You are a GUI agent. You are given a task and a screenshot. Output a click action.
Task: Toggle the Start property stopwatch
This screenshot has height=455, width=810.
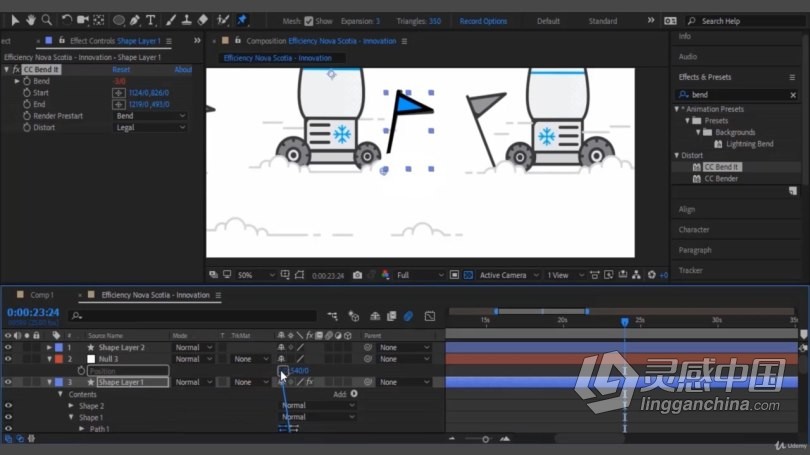(x=27, y=93)
